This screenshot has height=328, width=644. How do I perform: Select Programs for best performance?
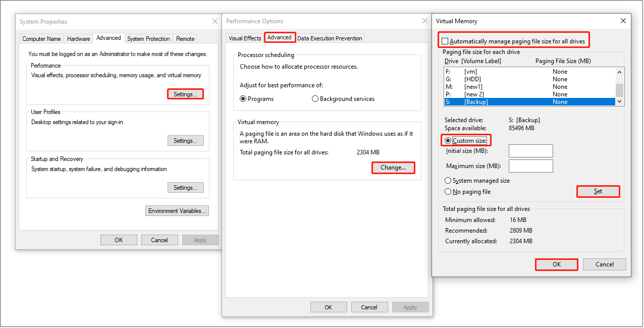(257, 99)
